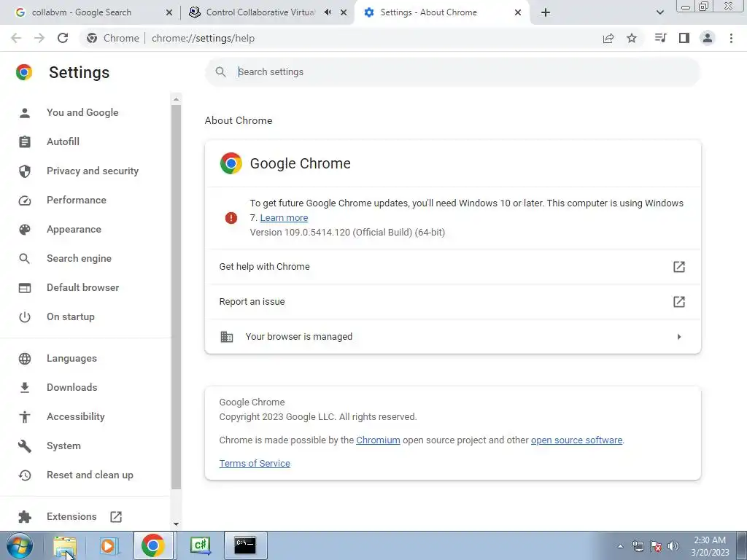Click the volume speaker tray icon
747x560 pixels.
tap(673, 546)
